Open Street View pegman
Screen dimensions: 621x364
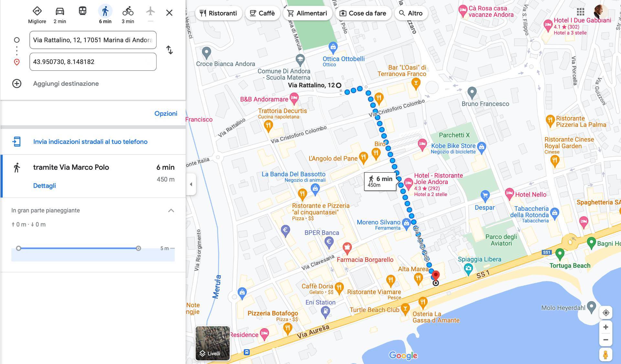(x=605, y=355)
